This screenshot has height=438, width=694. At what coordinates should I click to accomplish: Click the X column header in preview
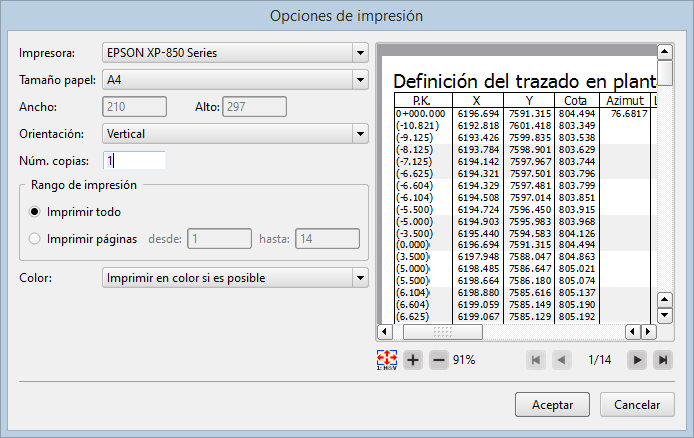[x=476, y=100]
